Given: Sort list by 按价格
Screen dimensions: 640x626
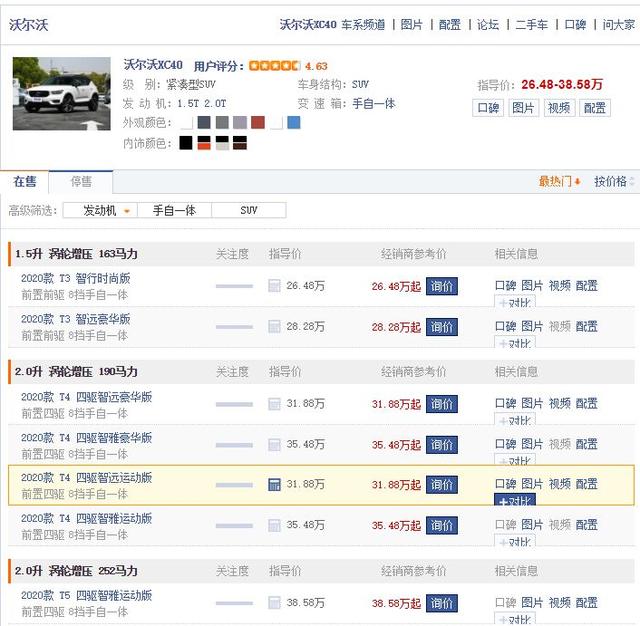Looking at the screenshot, I should pos(613,181).
